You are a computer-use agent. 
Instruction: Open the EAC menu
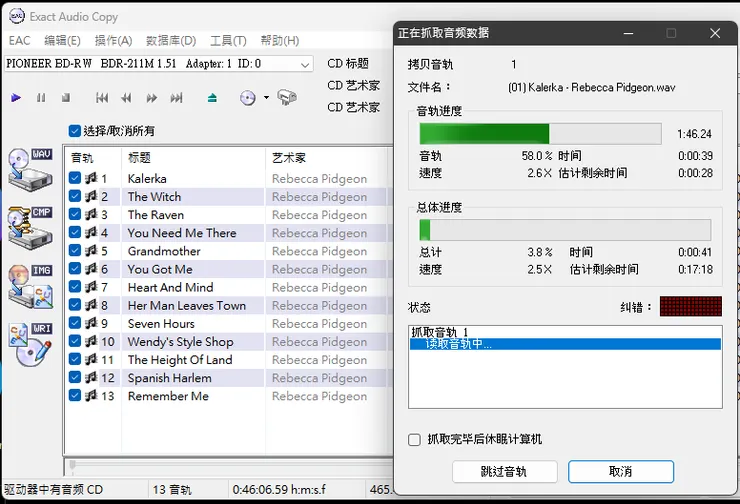pyautogui.click(x=19, y=41)
